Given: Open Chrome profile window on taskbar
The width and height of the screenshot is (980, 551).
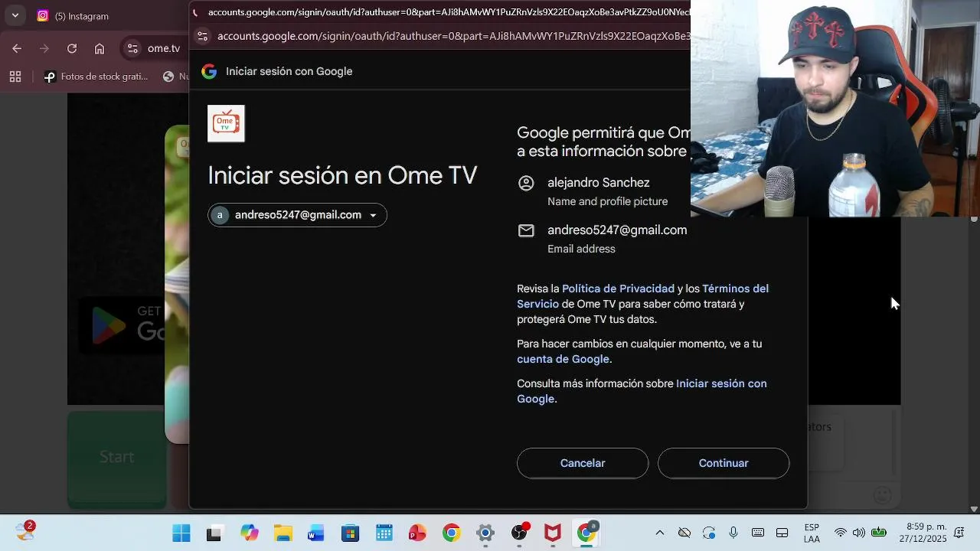Looking at the screenshot, I should (x=587, y=533).
